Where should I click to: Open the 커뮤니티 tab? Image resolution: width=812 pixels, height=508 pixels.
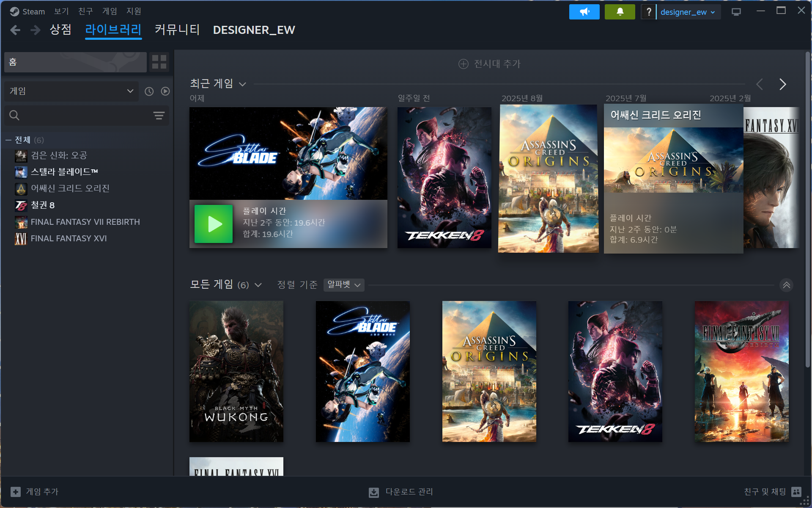coord(177,30)
